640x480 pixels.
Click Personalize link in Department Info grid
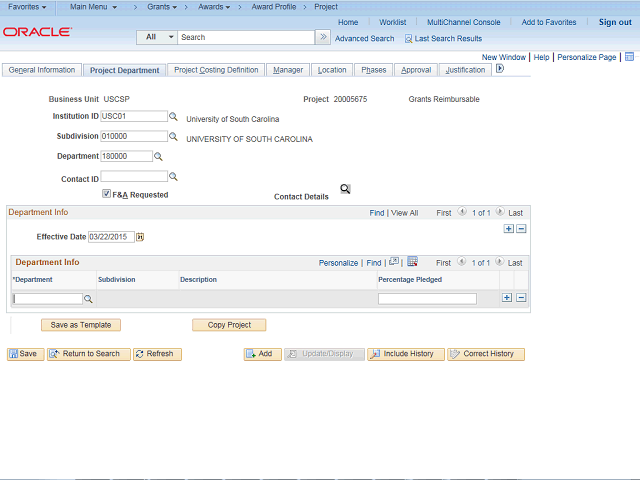pyautogui.click(x=338, y=263)
